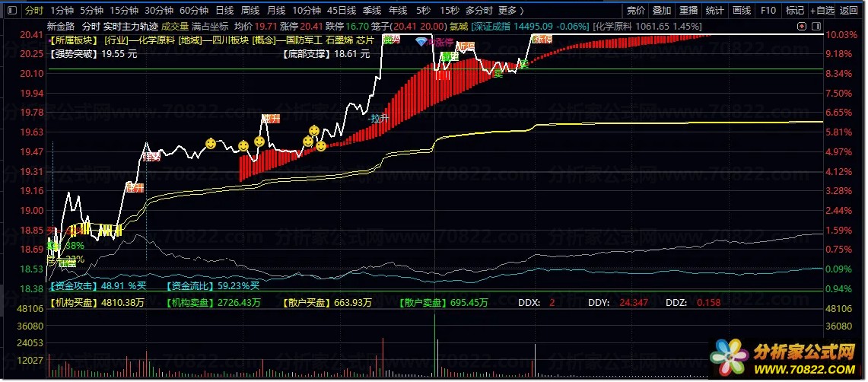Click the 标记 mark button

coord(794,10)
